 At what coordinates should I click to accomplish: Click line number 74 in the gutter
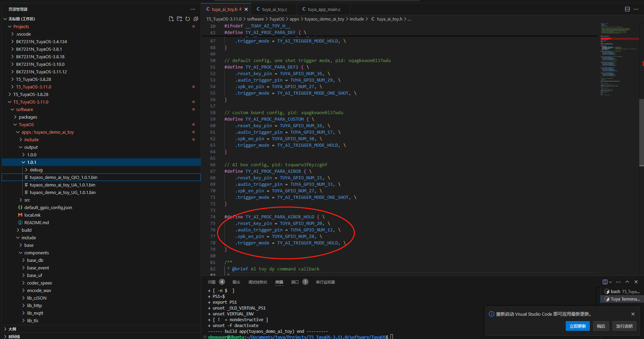213,217
